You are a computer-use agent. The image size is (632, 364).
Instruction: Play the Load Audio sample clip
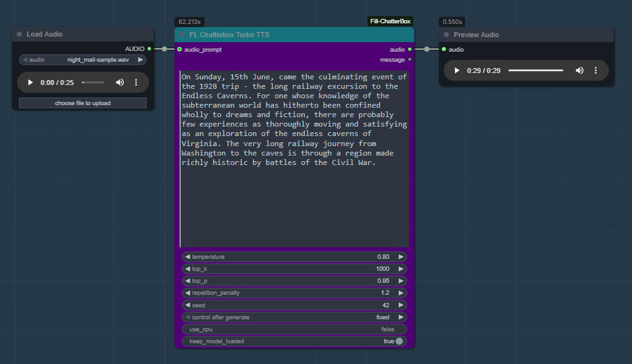tap(30, 82)
